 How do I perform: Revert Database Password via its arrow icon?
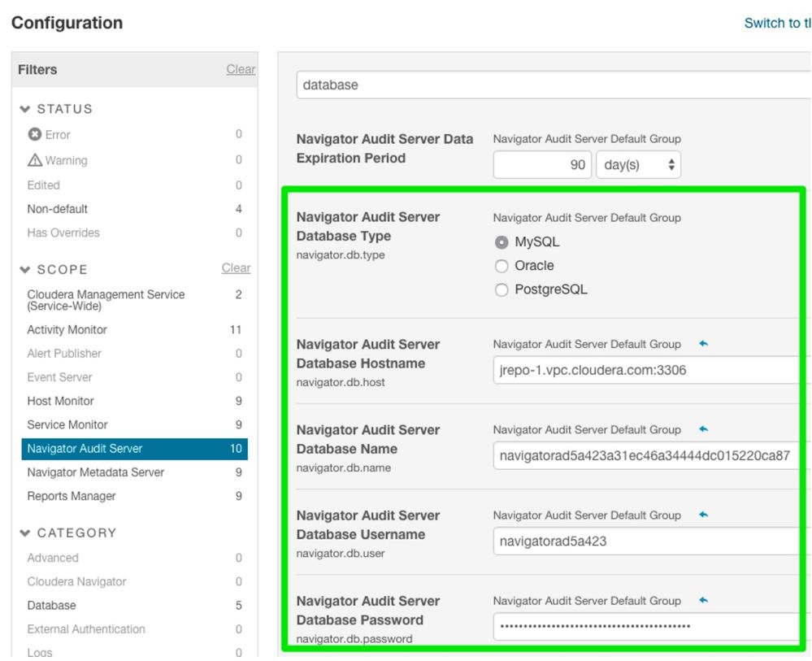coord(704,600)
